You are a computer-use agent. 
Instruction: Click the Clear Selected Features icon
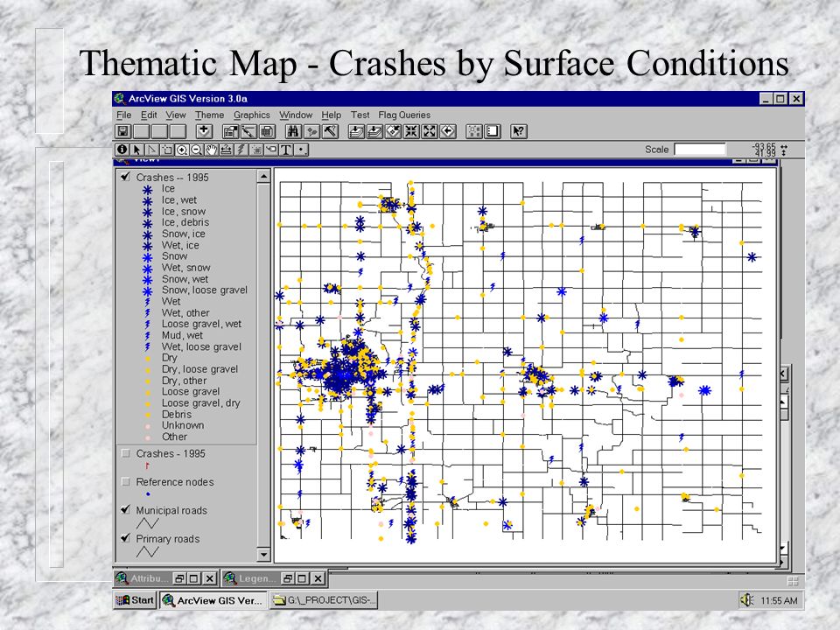pos(474,131)
